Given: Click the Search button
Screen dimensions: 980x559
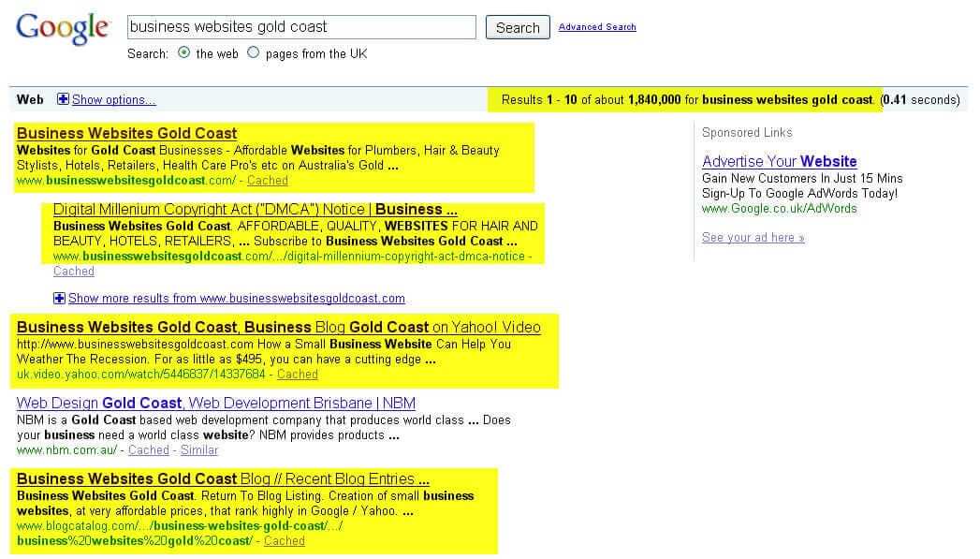Looking at the screenshot, I should pyautogui.click(x=518, y=27).
